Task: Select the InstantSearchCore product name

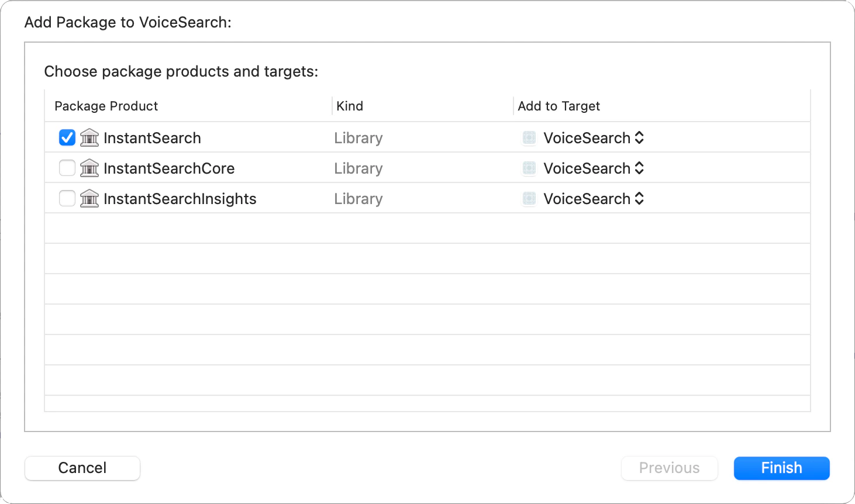Action: [169, 168]
